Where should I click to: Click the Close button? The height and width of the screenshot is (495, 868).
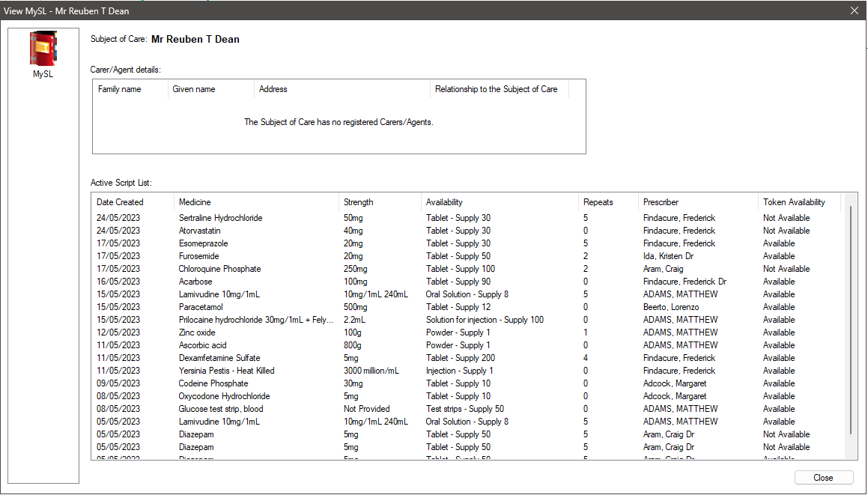click(x=823, y=477)
